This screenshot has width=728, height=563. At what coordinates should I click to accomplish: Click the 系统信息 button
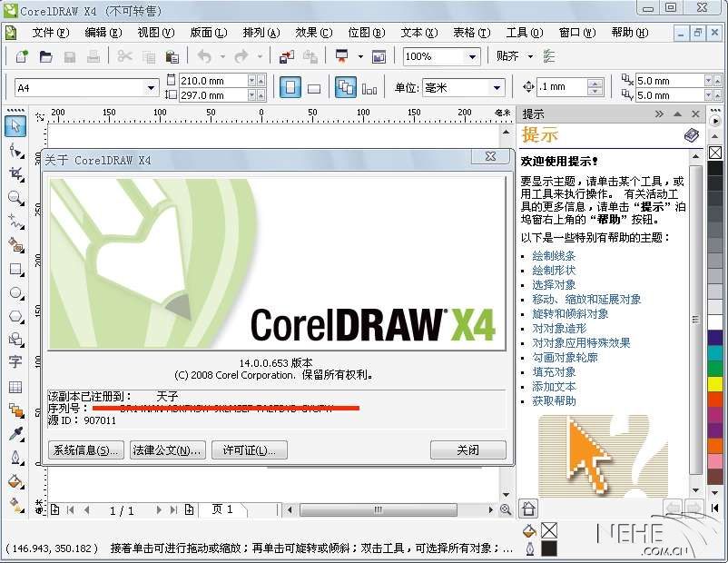pyautogui.click(x=86, y=449)
